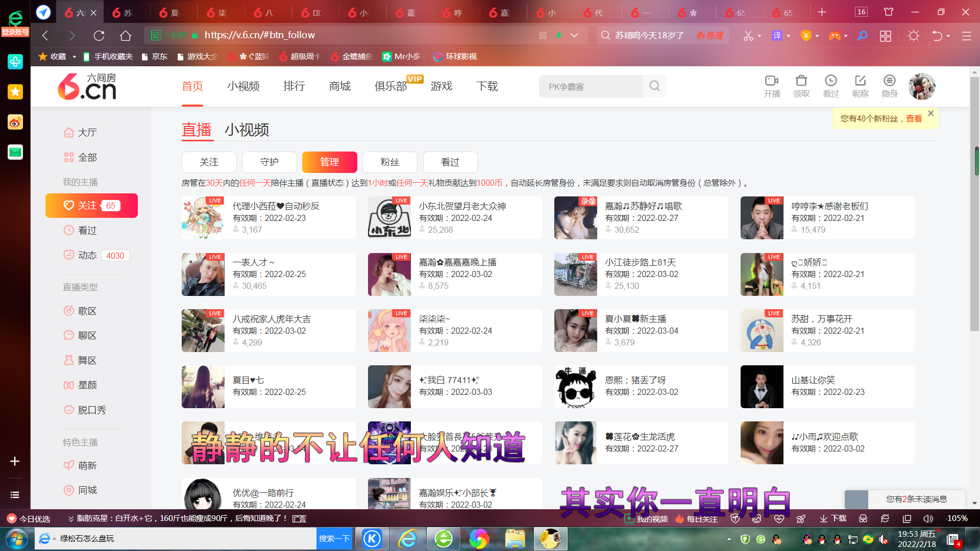This screenshot has height=551, width=980.
Task: Open the 动态 4030 sidebar item
Action: [x=96, y=256]
